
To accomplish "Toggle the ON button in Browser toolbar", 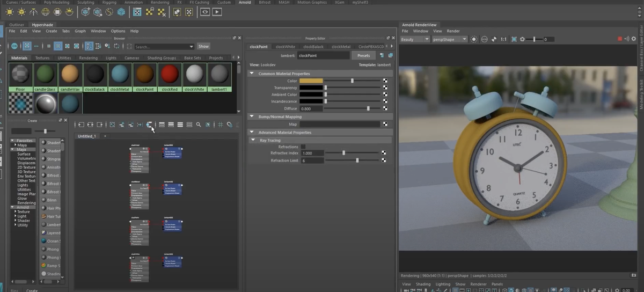I will pos(14,47).
